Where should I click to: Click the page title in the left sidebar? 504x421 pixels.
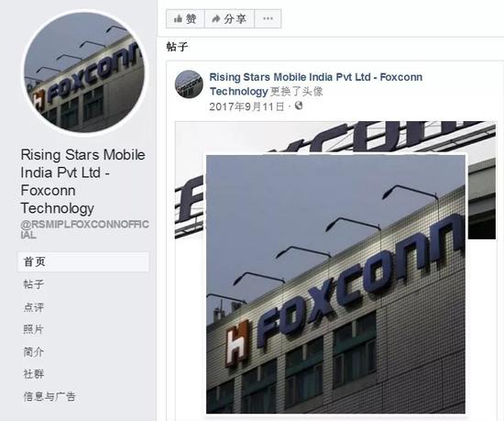coord(82,182)
